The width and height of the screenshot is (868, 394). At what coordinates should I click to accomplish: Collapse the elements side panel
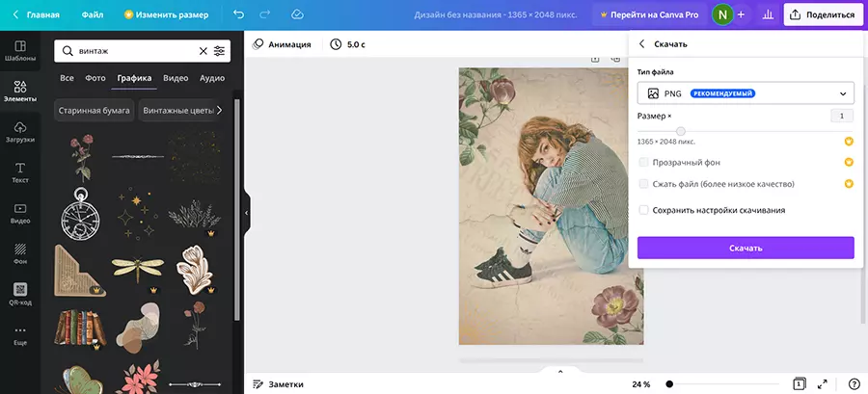click(x=246, y=213)
